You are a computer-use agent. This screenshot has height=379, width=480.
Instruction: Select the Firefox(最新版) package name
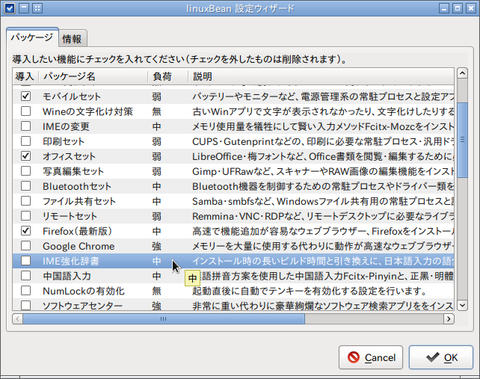[77, 231]
